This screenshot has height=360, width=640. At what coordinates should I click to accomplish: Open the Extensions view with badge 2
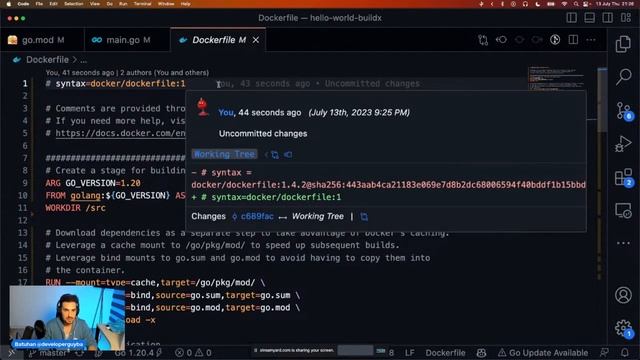point(624,178)
